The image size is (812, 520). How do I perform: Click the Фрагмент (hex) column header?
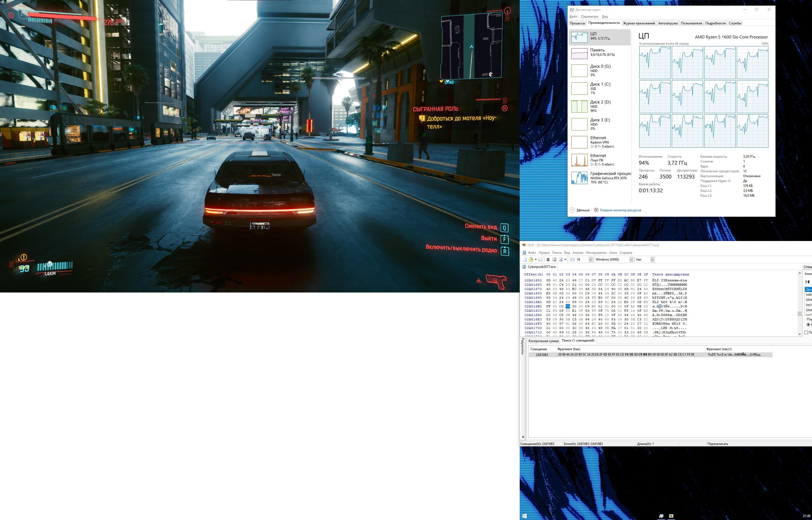pos(630,349)
